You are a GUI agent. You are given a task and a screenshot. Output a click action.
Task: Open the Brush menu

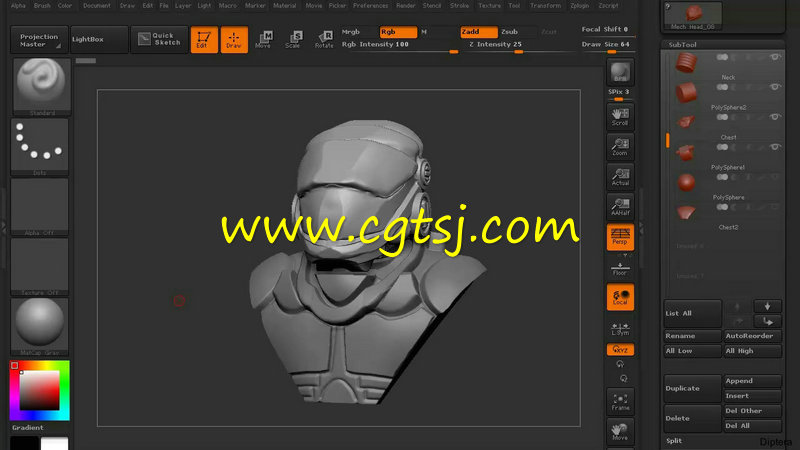point(42,6)
